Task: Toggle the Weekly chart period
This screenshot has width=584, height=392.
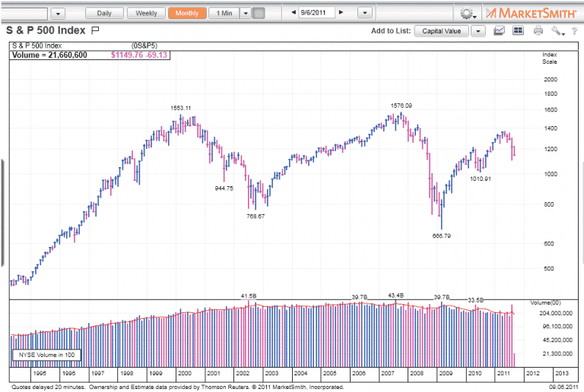Action: pyautogui.click(x=146, y=13)
